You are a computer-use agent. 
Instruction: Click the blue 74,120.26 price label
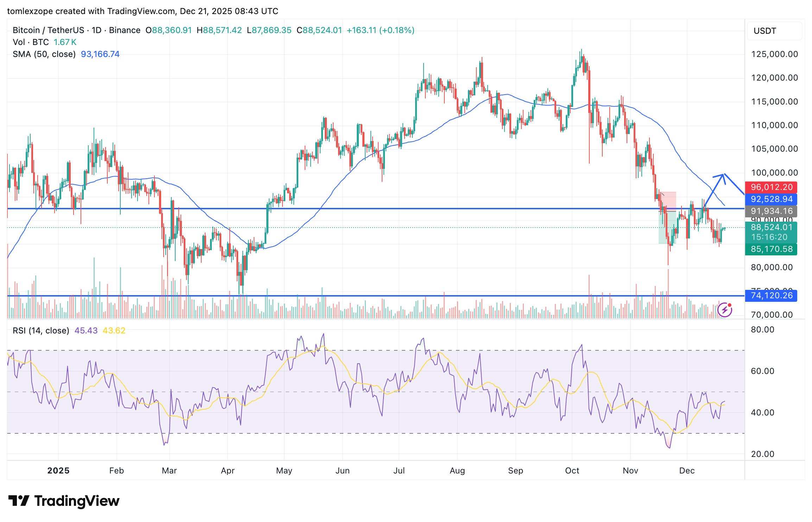point(771,295)
